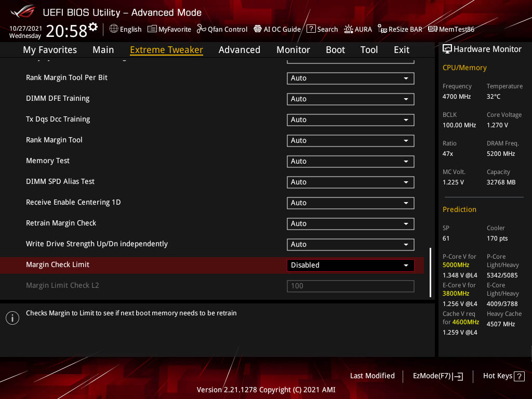
Task: Click the MemTest86 memory icon
Action: [x=433, y=29]
